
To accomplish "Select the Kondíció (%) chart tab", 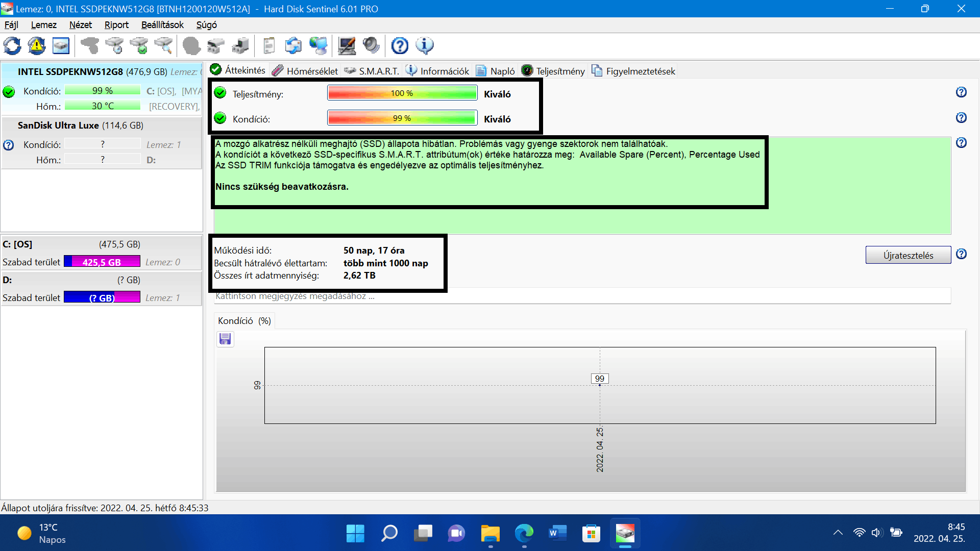I will 244,321.
